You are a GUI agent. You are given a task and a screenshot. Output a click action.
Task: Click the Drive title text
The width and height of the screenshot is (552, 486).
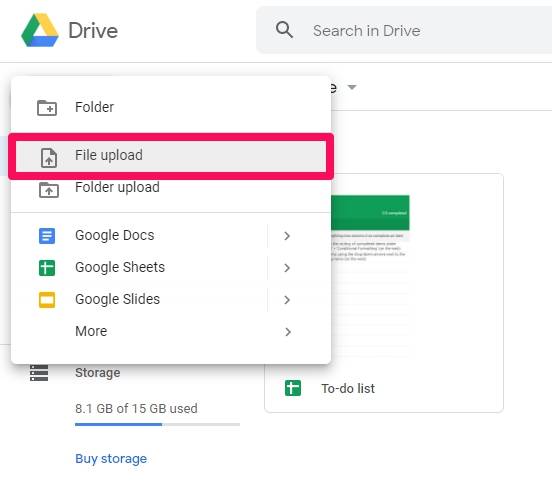(x=93, y=31)
